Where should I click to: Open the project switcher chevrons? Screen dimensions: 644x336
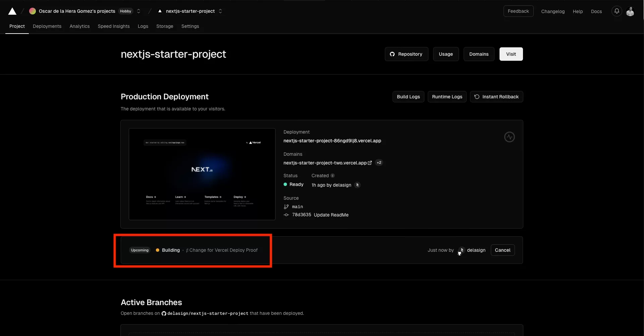[220, 11]
